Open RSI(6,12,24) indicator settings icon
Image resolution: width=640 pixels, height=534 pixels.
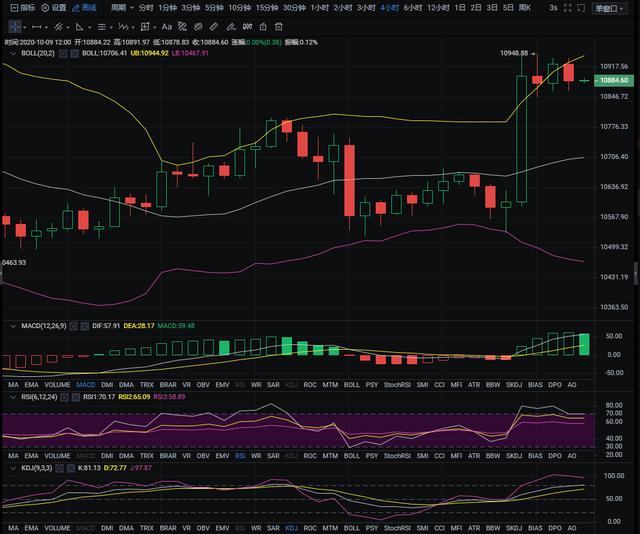(x=64, y=397)
